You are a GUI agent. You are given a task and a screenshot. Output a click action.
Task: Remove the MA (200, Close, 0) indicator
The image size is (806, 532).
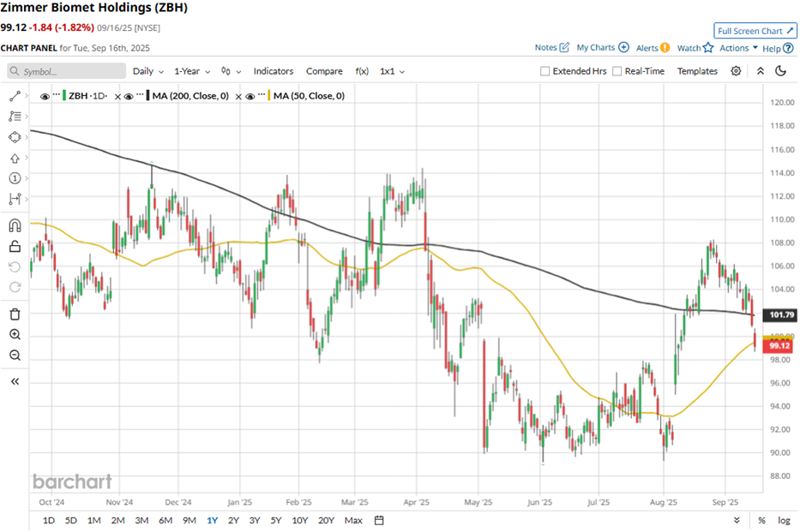pyautogui.click(x=238, y=97)
